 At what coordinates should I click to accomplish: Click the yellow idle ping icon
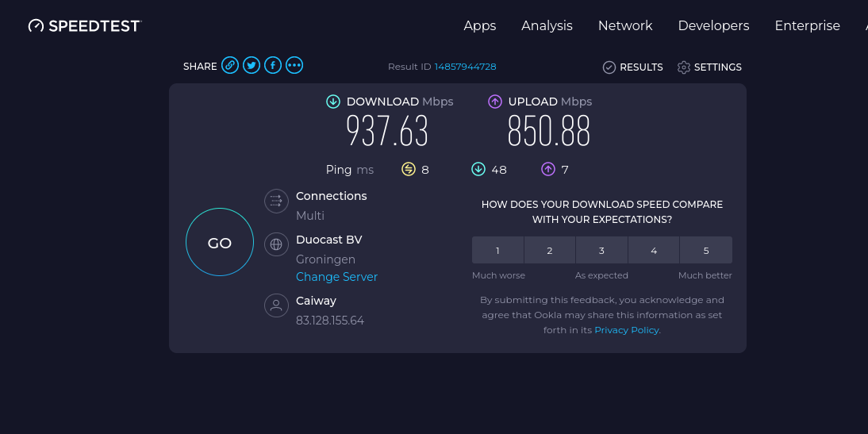(409, 169)
